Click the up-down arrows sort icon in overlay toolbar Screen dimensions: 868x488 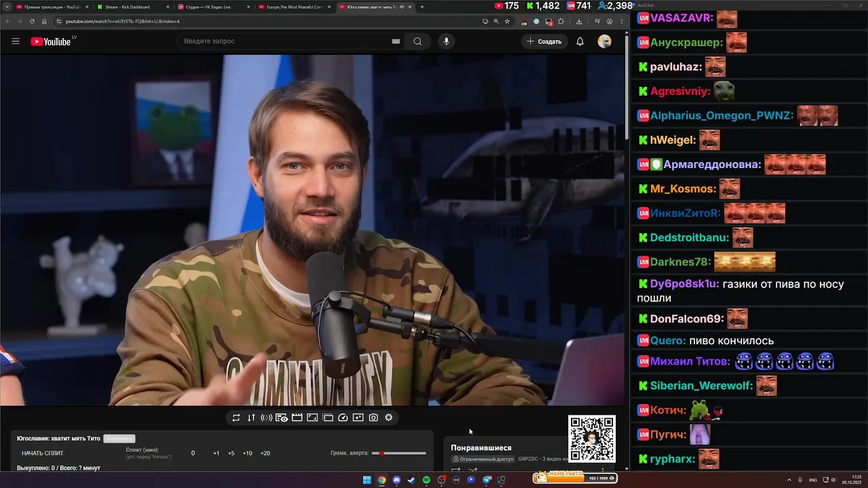(251, 418)
